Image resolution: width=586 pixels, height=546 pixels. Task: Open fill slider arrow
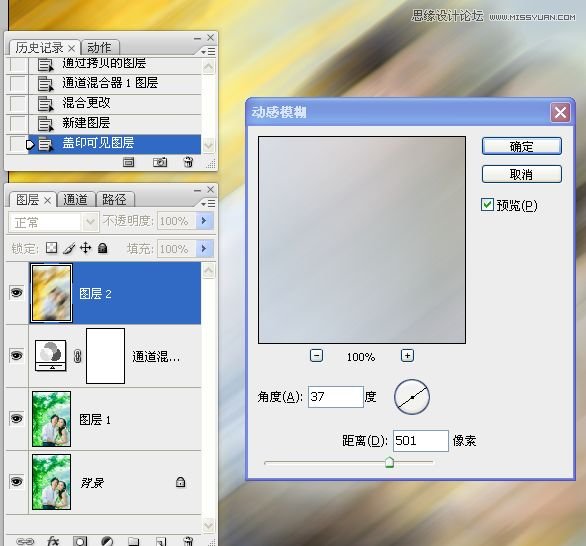204,248
